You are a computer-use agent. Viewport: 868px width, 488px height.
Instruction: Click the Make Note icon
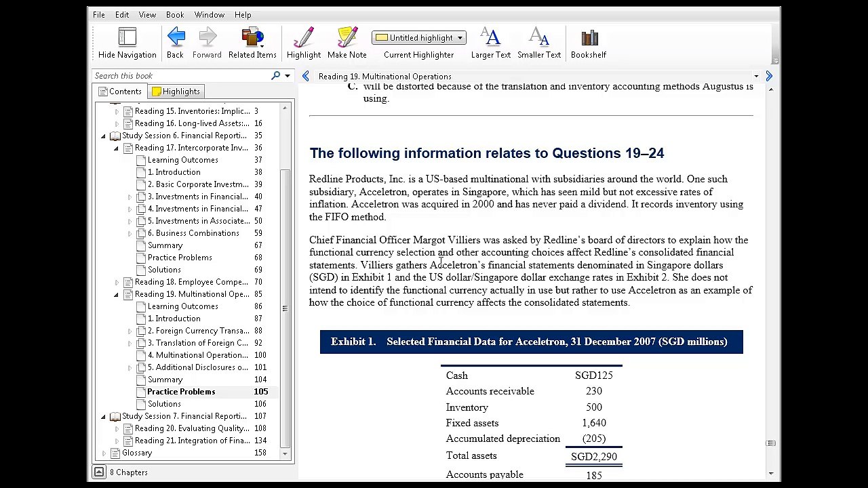click(347, 38)
